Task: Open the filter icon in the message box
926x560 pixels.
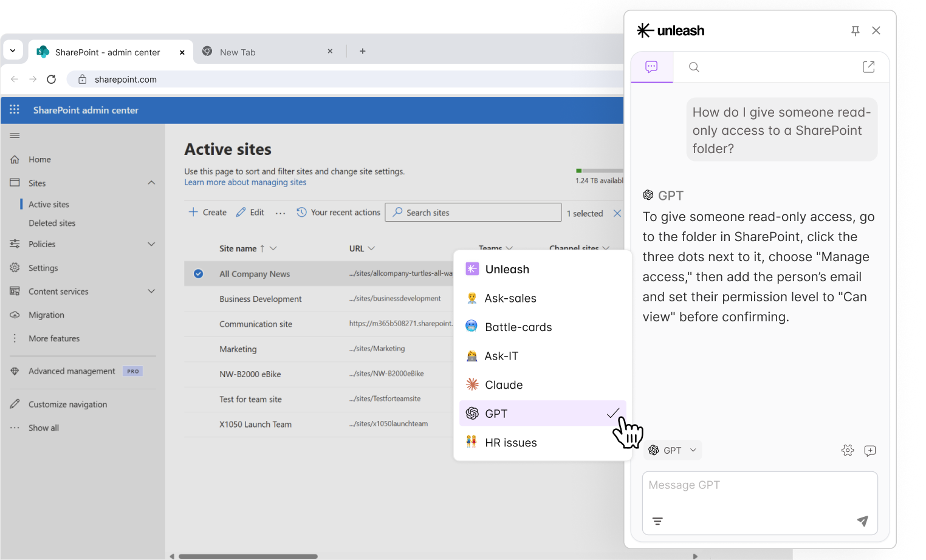Action: (x=657, y=521)
